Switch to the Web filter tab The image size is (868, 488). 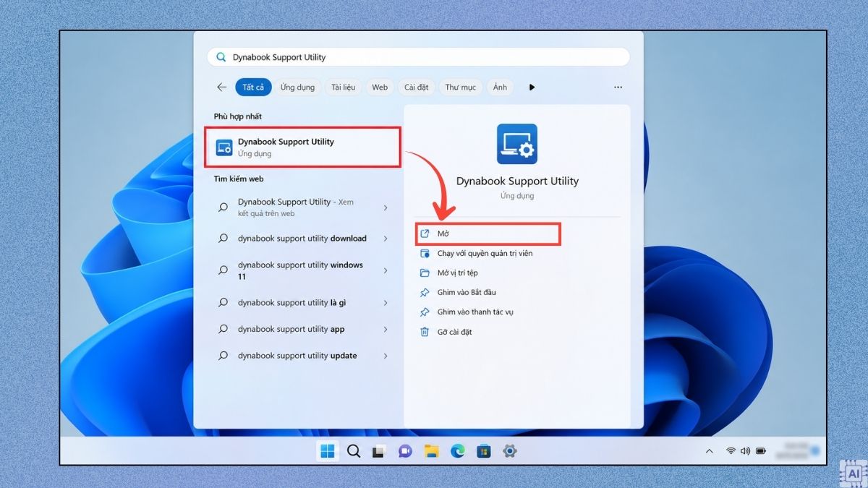(380, 87)
